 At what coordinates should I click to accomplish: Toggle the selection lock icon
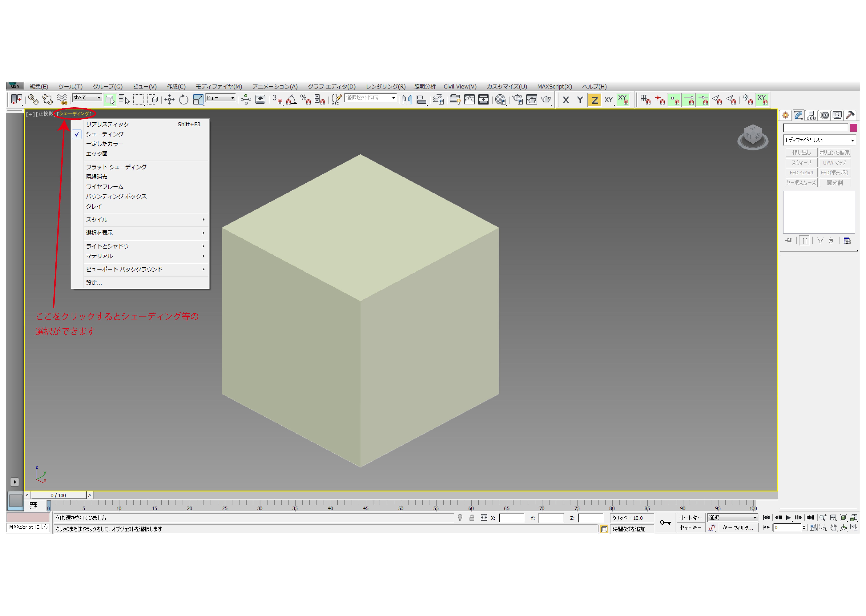471,518
